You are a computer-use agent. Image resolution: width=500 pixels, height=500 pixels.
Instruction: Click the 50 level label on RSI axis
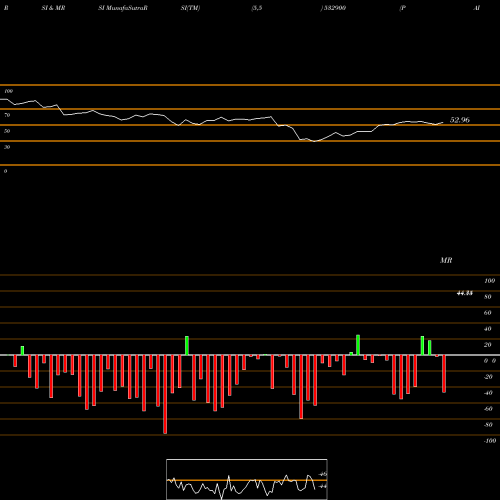[7, 131]
